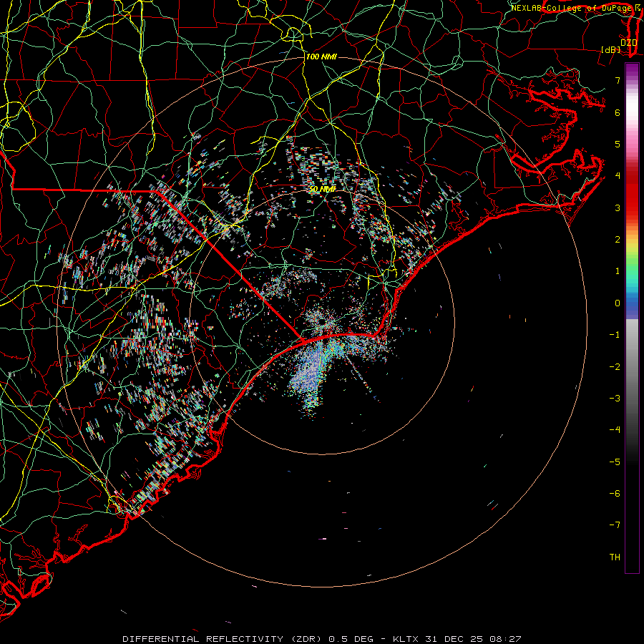Click the 2 value on color scale
The height and width of the screenshot is (644, 644).
point(618,239)
